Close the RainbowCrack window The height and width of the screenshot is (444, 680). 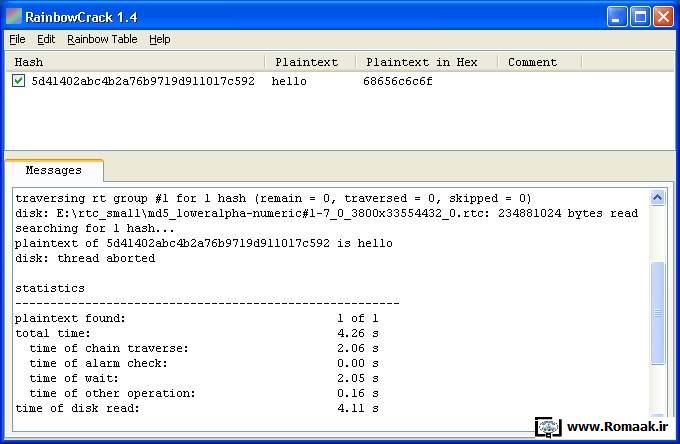664,17
